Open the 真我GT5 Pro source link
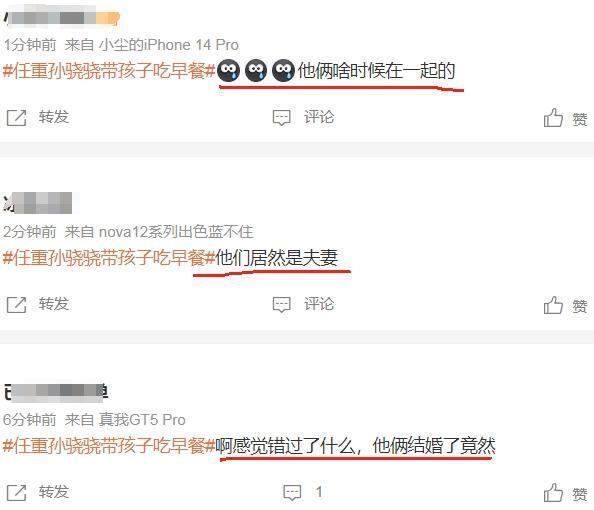The width and height of the screenshot is (594, 510). 142,420
